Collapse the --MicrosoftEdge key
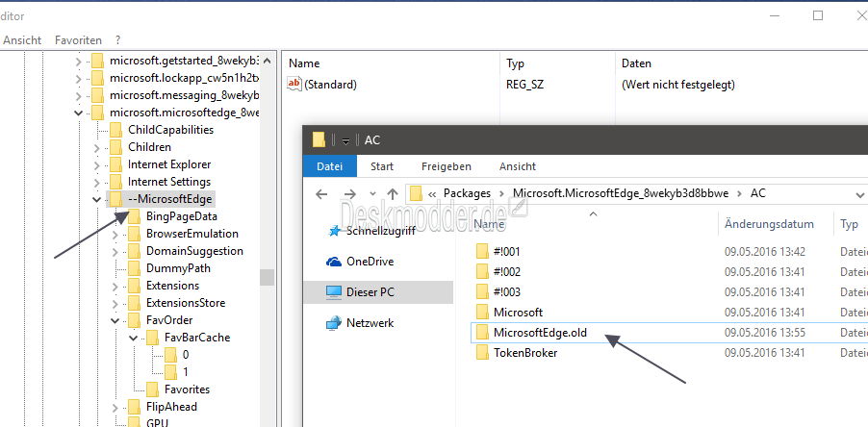Viewport: 868px width, 427px height. coord(97,199)
